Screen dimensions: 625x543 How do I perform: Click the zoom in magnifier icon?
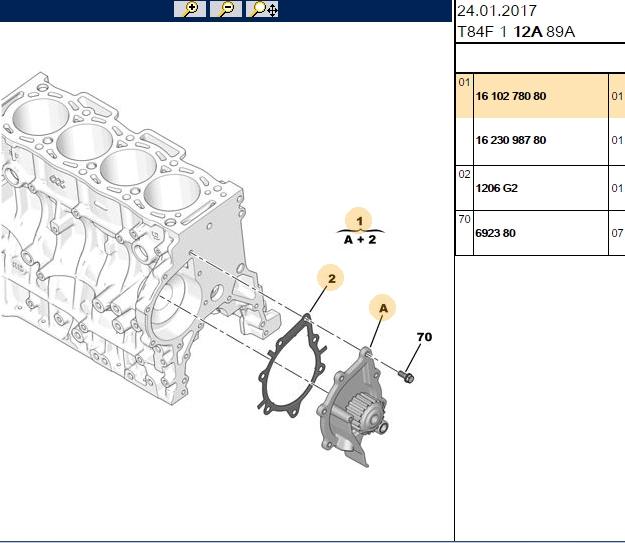tap(190, 9)
